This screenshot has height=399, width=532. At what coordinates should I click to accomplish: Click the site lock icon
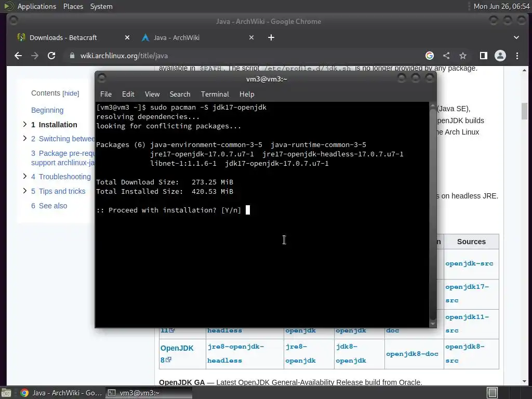point(72,56)
